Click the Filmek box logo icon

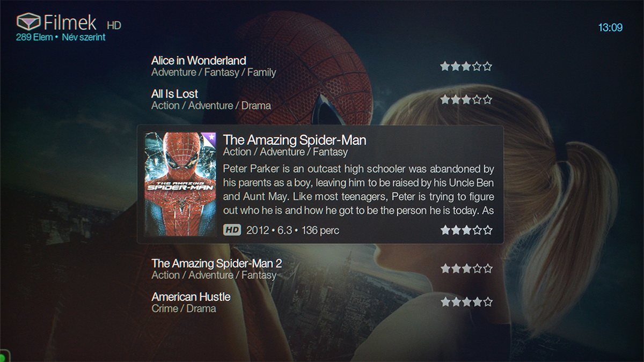(28, 22)
